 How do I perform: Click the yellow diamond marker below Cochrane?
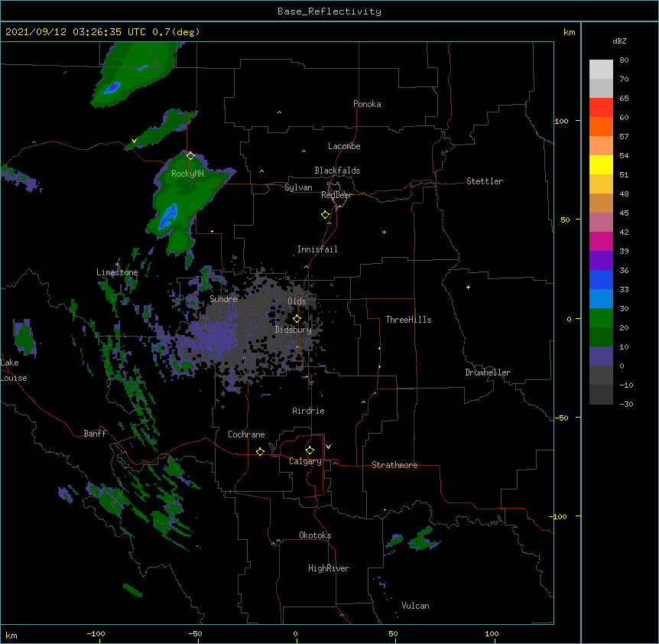[x=260, y=451]
